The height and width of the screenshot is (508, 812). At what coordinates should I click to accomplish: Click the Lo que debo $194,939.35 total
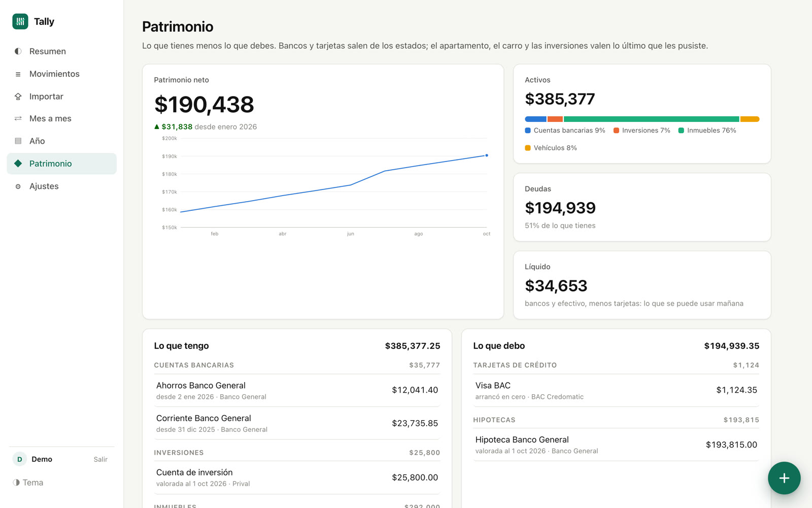(x=732, y=346)
